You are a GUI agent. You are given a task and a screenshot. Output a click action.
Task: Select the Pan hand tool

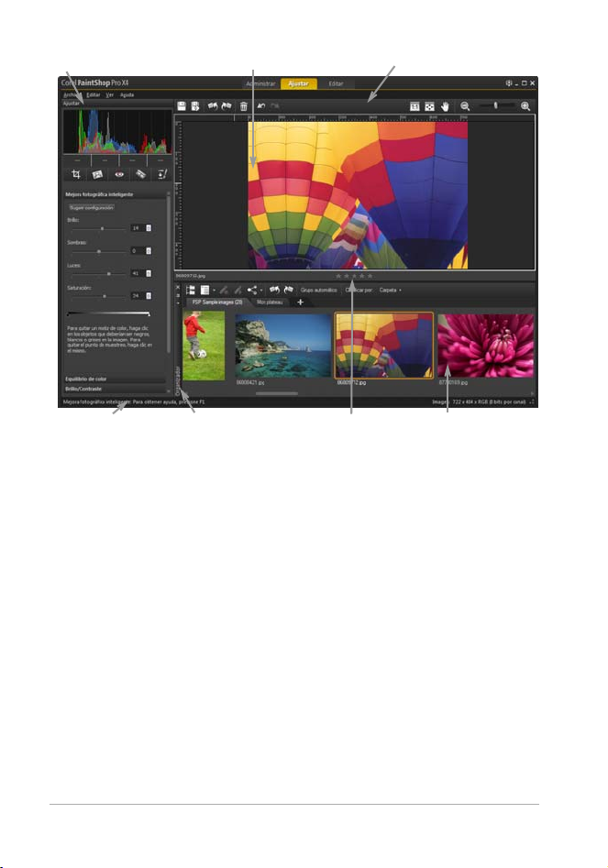click(445, 106)
